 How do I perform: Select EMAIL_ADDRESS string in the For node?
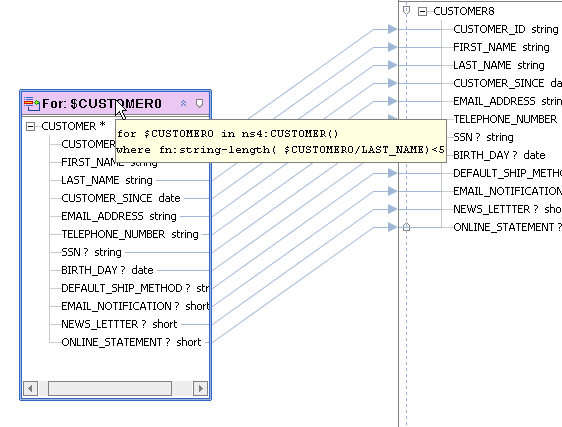tap(119, 216)
